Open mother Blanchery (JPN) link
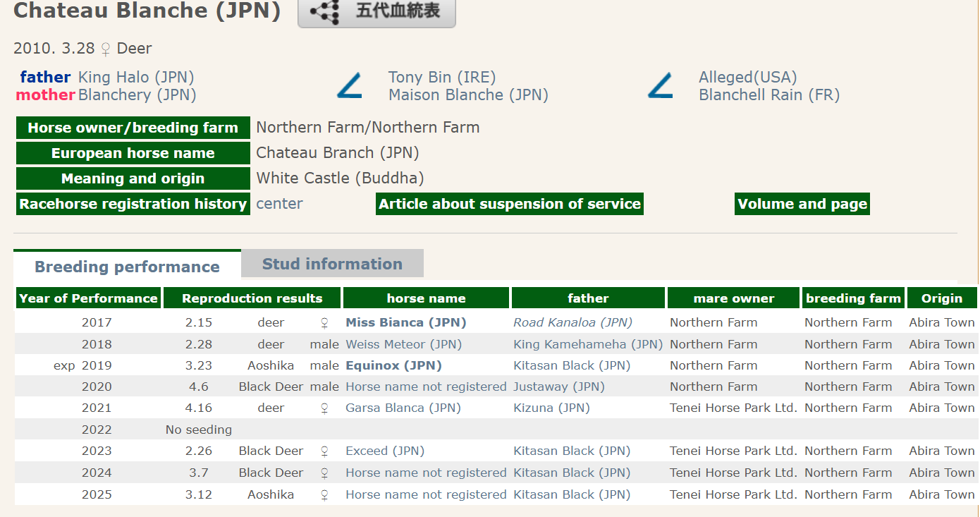This screenshot has width=980, height=517. [137, 95]
